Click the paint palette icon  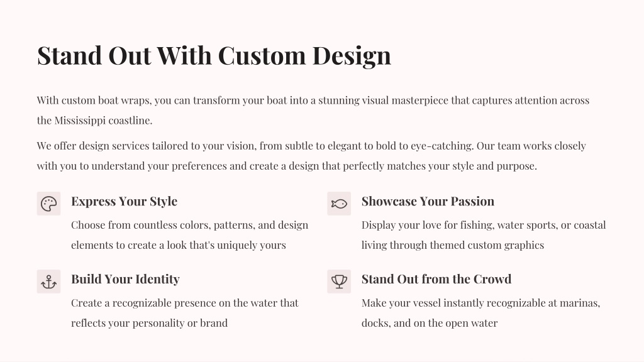(48, 204)
